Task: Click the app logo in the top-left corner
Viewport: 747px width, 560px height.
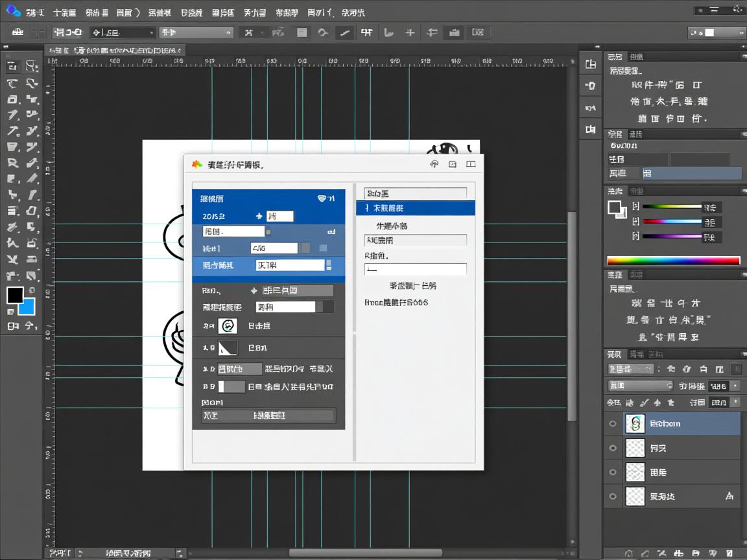Action: pyautogui.click(x=12, y=11)
